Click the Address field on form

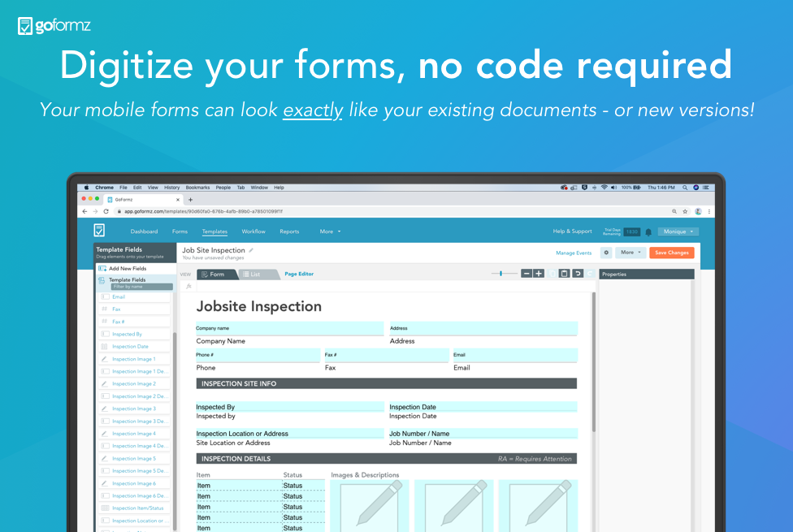[483, 328]
